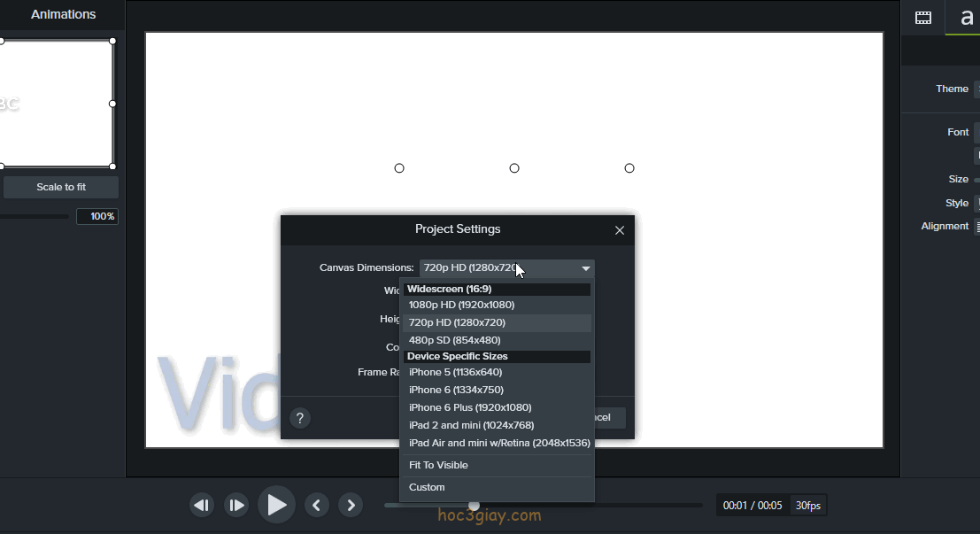Viewport: 980px width, 534px height.
Task: Jump to previous marker arrow
Action: click(x=318, y=505)
